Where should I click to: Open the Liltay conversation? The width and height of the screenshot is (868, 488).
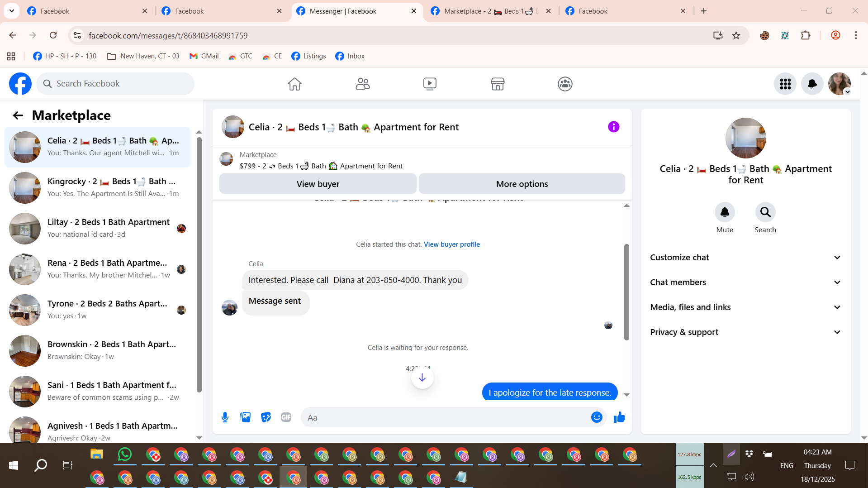(97, 229)
